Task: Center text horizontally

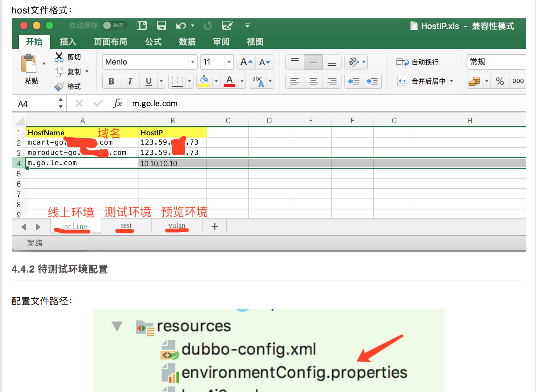Action: [x=313, y=81]
